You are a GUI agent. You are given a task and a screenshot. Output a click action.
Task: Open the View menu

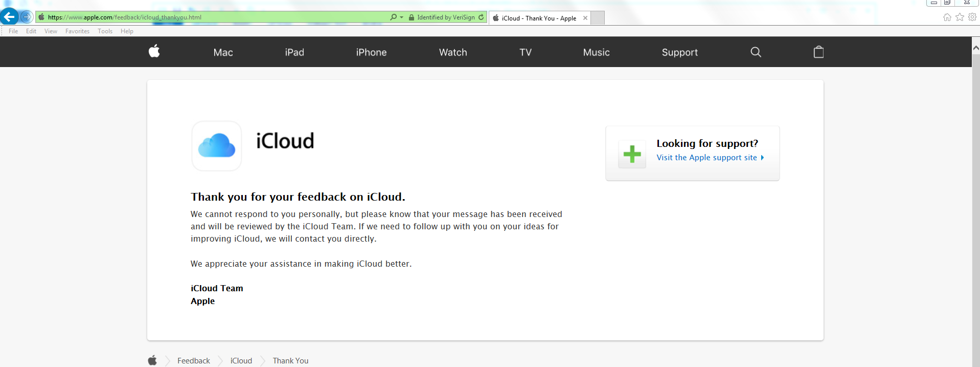[51, 31]
